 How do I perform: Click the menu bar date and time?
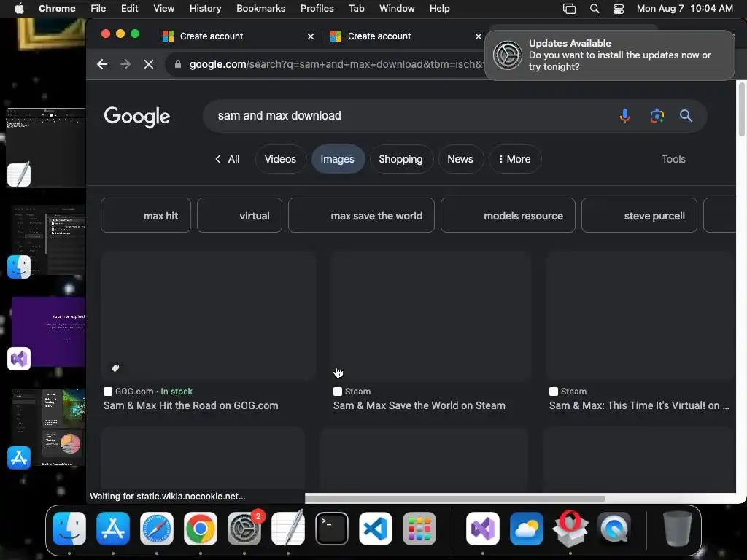[684, 9]
